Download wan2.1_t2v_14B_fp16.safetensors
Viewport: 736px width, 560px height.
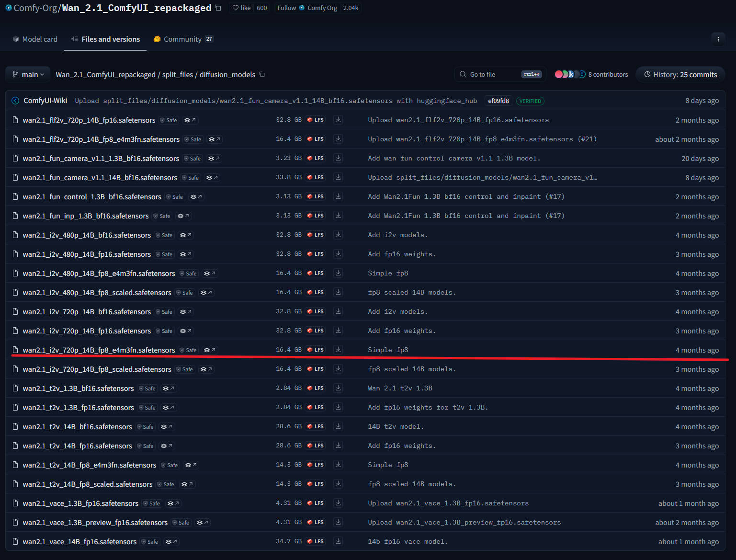[338, 446]
